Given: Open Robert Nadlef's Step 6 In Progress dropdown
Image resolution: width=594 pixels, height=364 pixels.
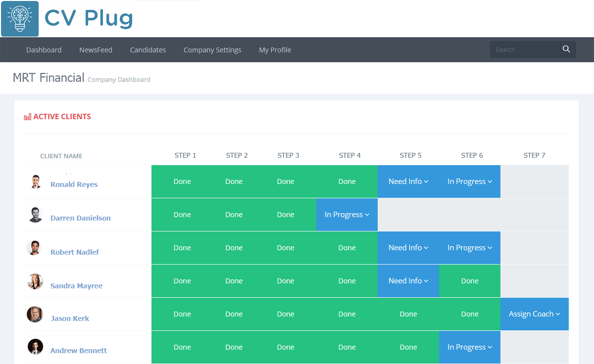Looking at the screenshot, I should point(470,248).
